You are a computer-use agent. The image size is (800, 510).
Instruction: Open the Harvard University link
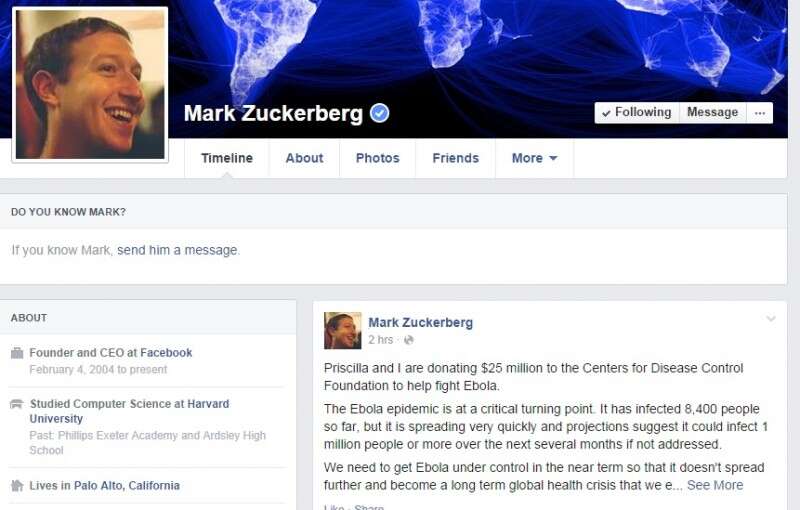point(129,411)
